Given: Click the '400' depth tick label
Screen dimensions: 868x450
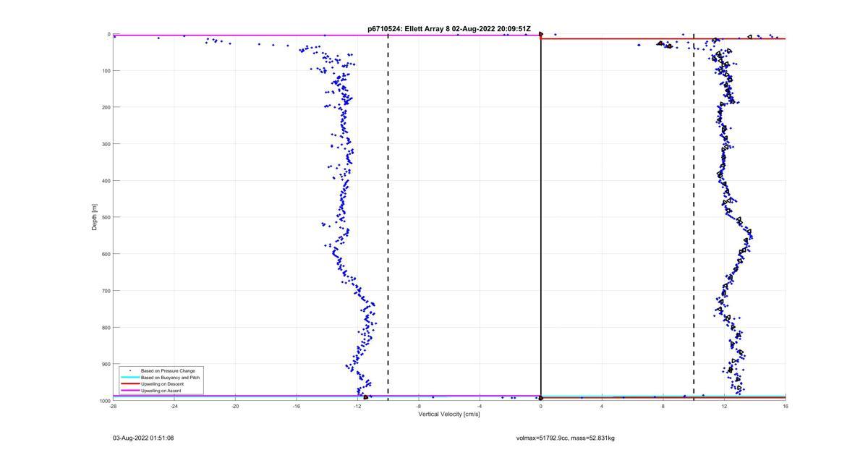Looking at the screenshot, I should (x=106, y=181).
